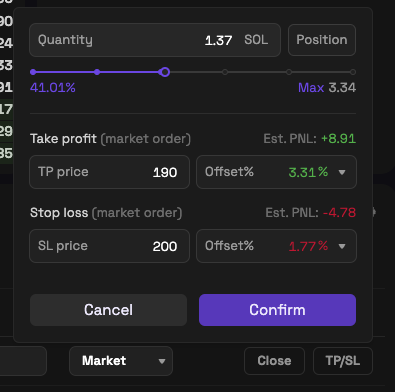Viewport: 395px width, 392px height.
Task: Click the current slider handle at 41.01%
Action: tap(164, 72)
